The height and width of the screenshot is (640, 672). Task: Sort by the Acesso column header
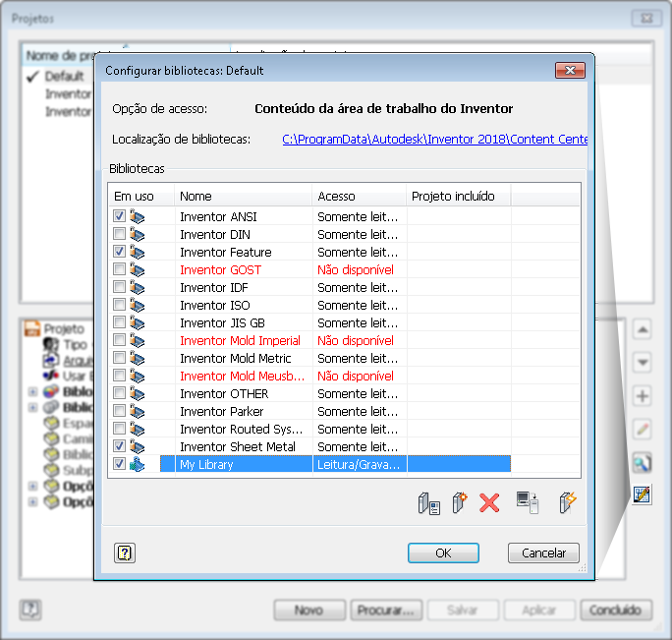[x=360, y=196]
